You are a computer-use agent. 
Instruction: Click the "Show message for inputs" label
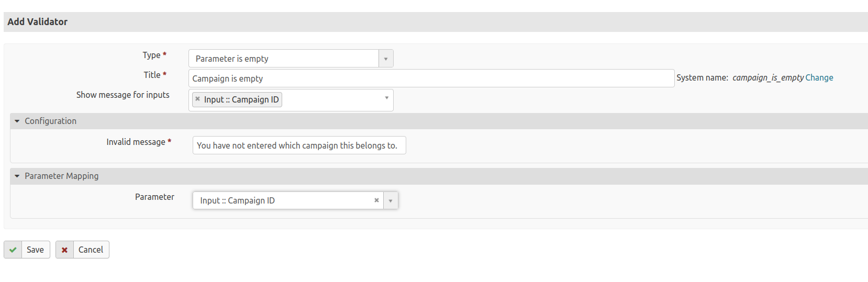(123, 95)
